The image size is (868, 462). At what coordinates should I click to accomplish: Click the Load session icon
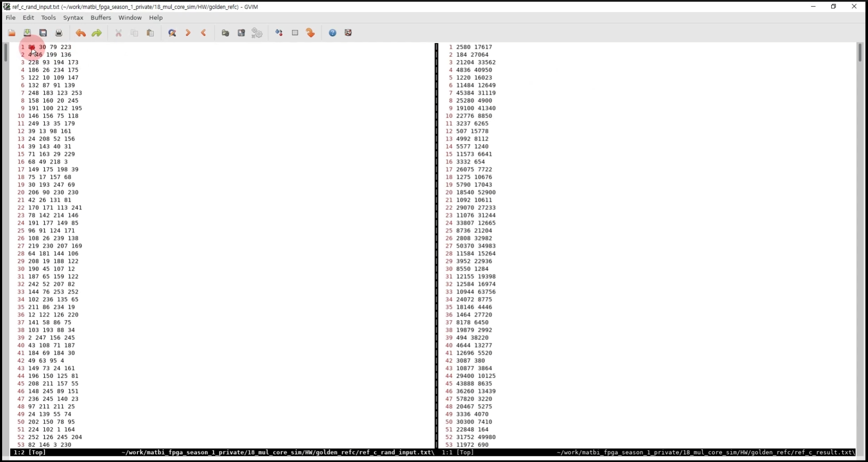click(x=226, y=33)
